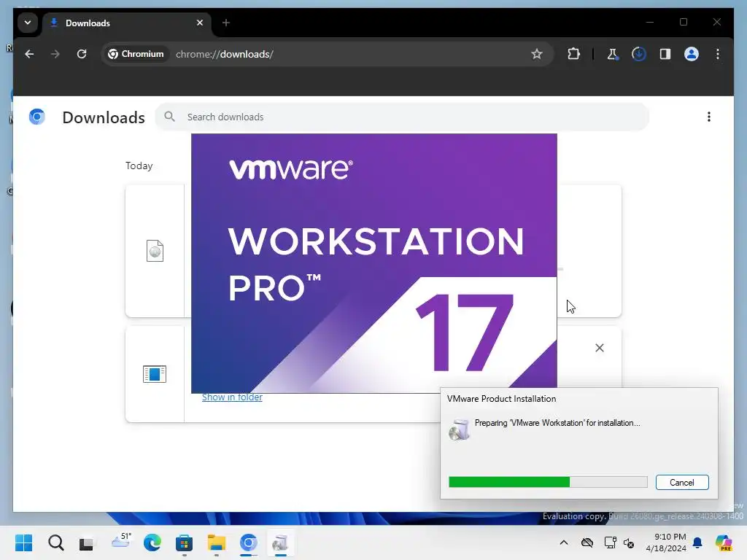Open the Extensions puzzle icon
The height and width of the screenshot is (560, 747).
(573, 54)
